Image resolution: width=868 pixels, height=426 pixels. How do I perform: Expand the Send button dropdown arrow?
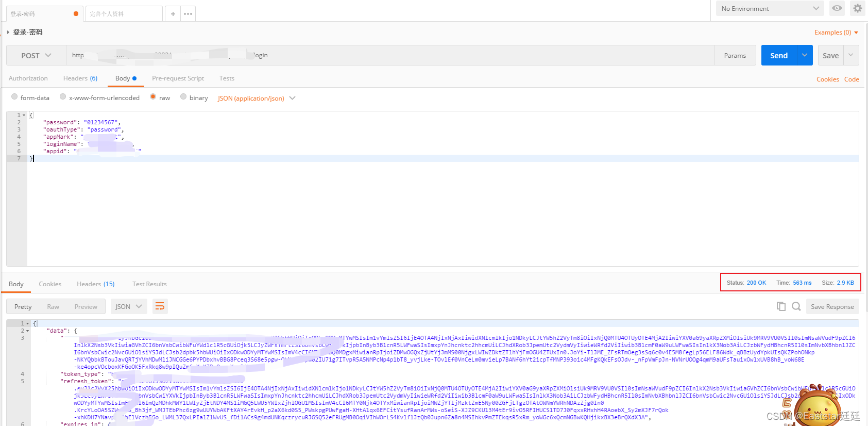[804, 55]
